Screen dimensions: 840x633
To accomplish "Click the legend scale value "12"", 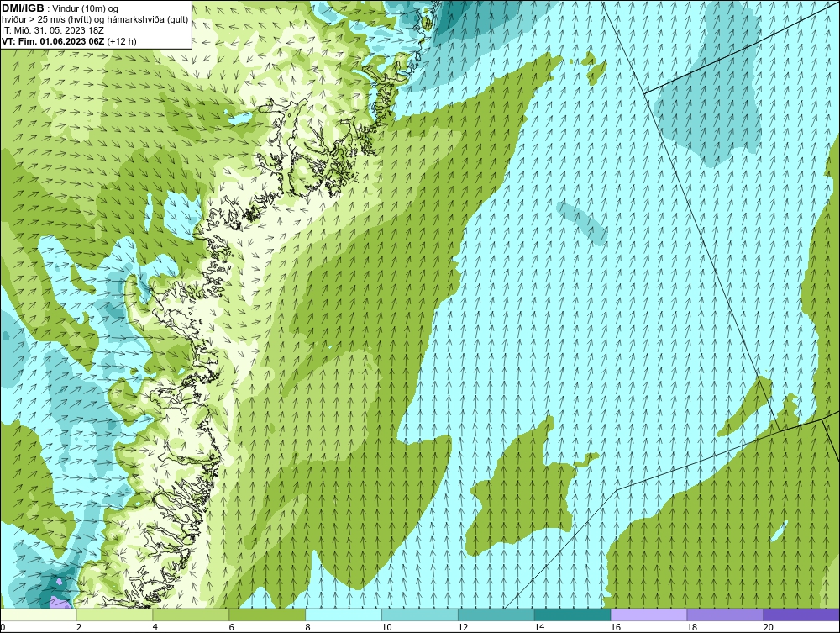I will tap(463, 627).
